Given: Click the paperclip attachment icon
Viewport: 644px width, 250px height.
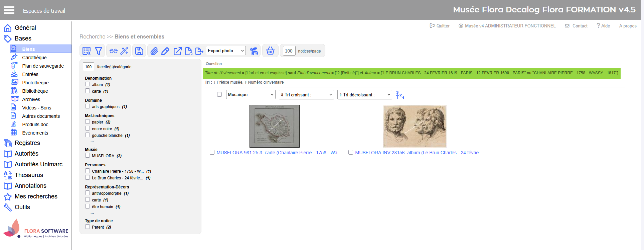Looking at the screenshot, I should click(154, 51).
